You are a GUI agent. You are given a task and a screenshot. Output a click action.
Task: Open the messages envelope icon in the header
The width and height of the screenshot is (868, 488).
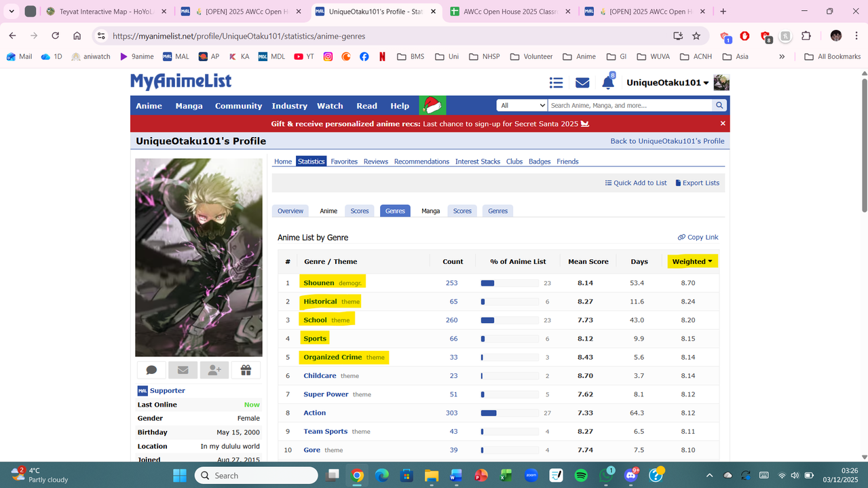coord(582,83)
